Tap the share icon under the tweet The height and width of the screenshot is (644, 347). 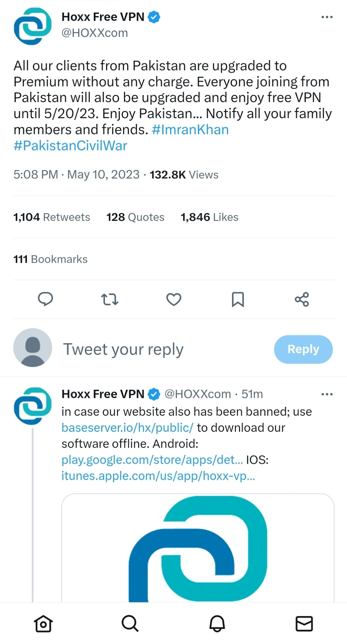302,299
